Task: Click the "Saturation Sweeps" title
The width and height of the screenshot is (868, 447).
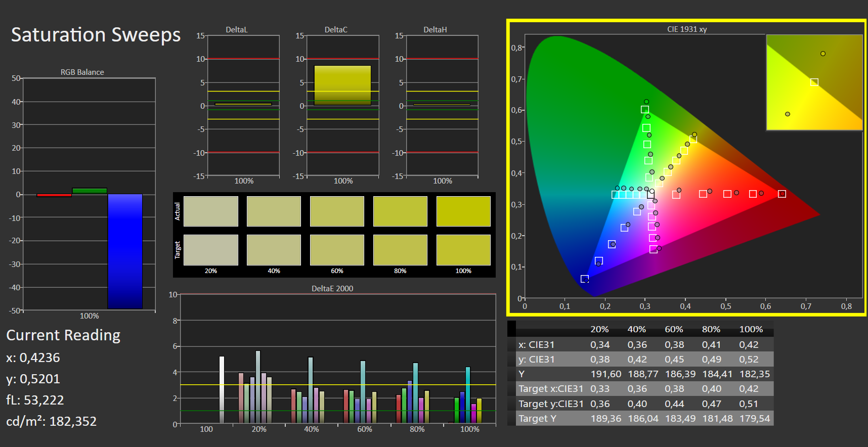Action: tap(96, 35)
